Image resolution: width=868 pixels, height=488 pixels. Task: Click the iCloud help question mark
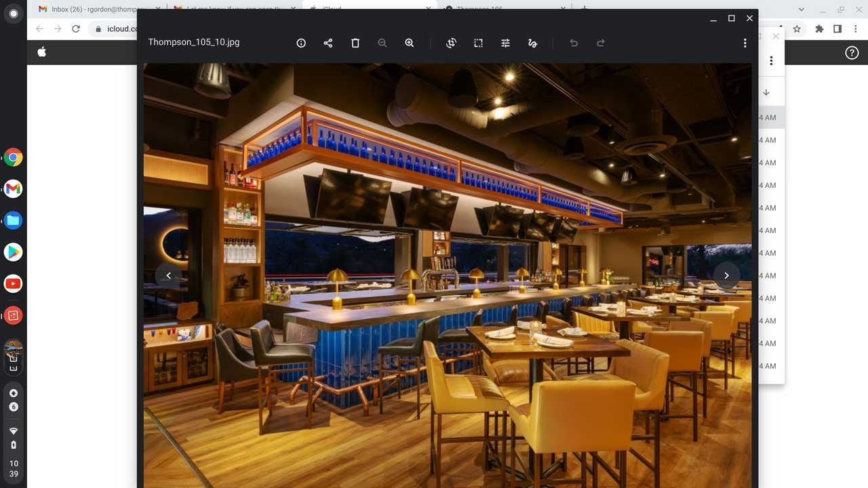tap(852, 53)
